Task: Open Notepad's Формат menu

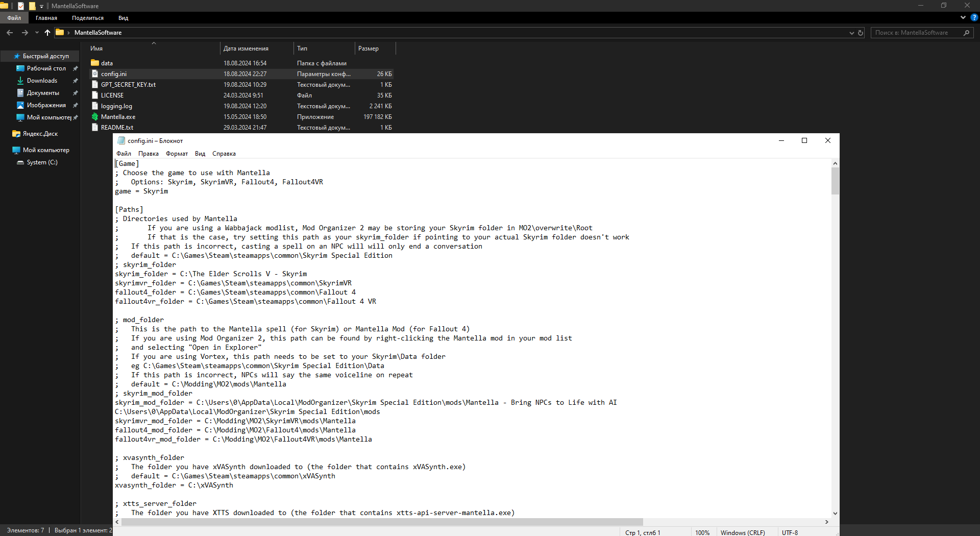Action: click(x=177, y=154)
